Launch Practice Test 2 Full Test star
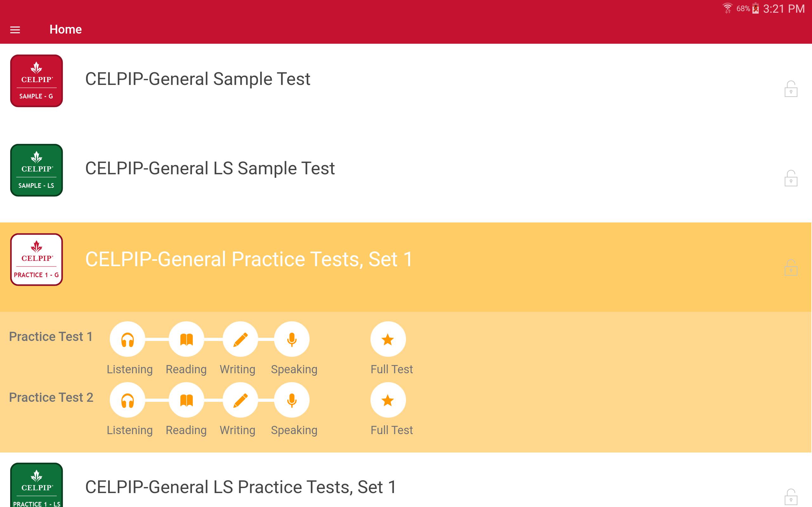This screenshot has width=812, height=507. 388,400
